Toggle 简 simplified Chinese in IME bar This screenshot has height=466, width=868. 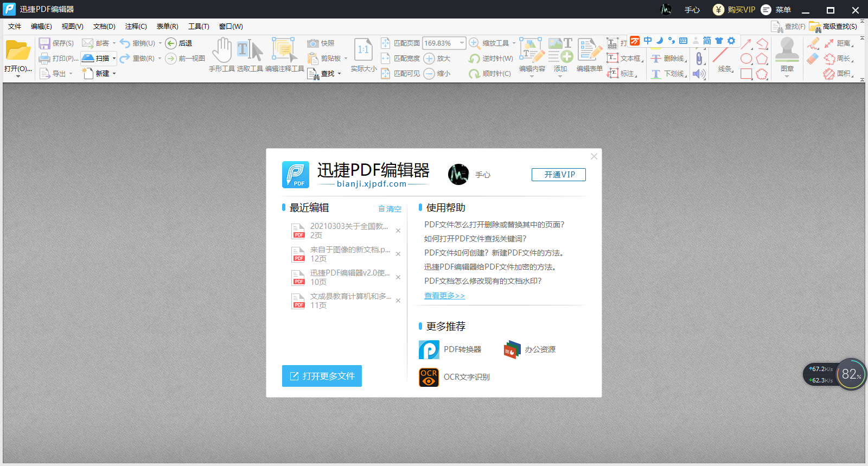click(707, 41)
